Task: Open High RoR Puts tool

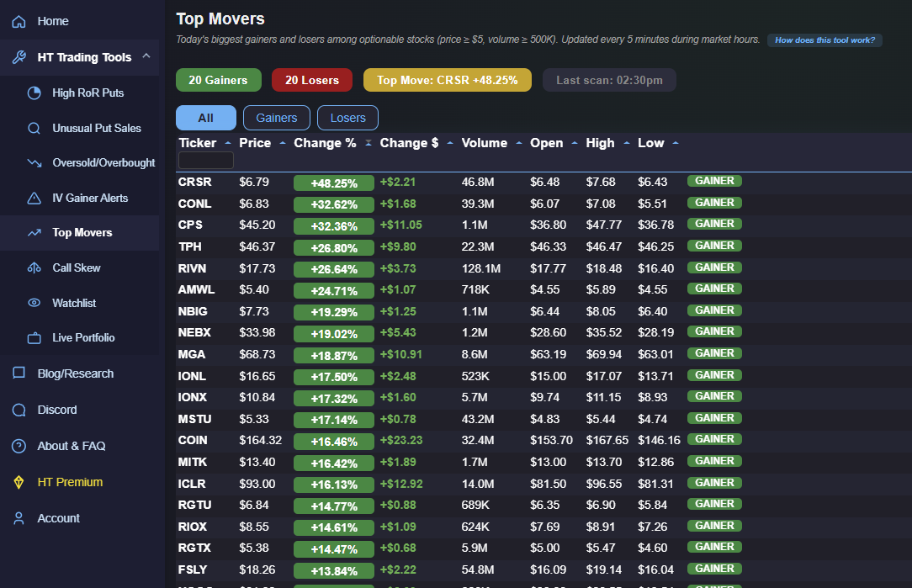Action: coord(34,93)
